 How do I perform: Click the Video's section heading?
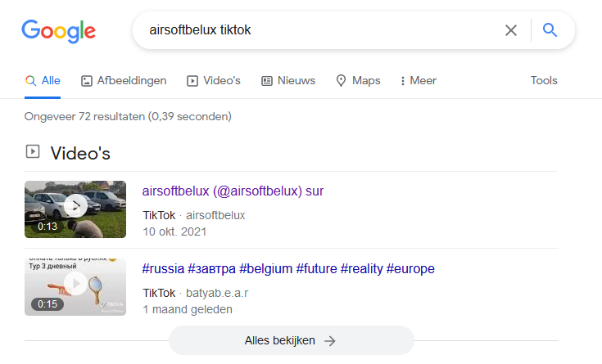(x=80, y=154)
